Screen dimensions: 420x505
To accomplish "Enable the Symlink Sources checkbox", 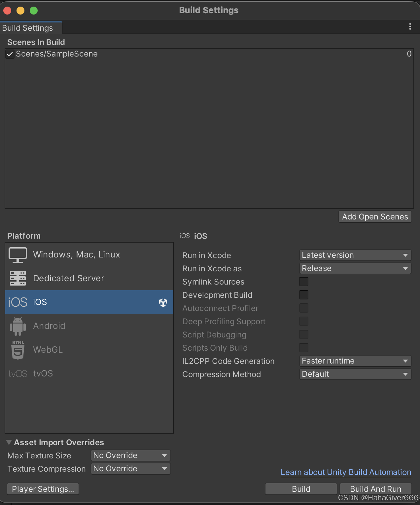I will pyautogui.click(x=304, y=282).
